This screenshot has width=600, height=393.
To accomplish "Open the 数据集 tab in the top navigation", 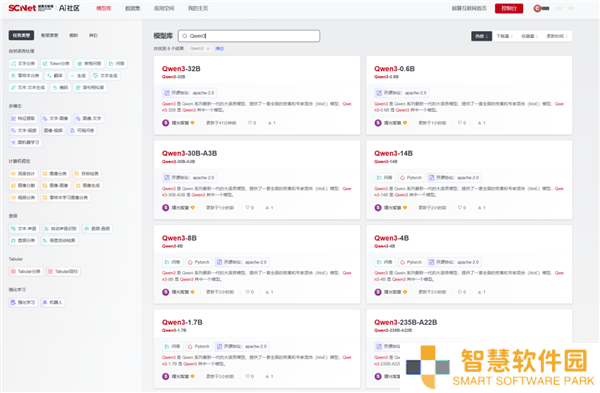I will [133, 8].
